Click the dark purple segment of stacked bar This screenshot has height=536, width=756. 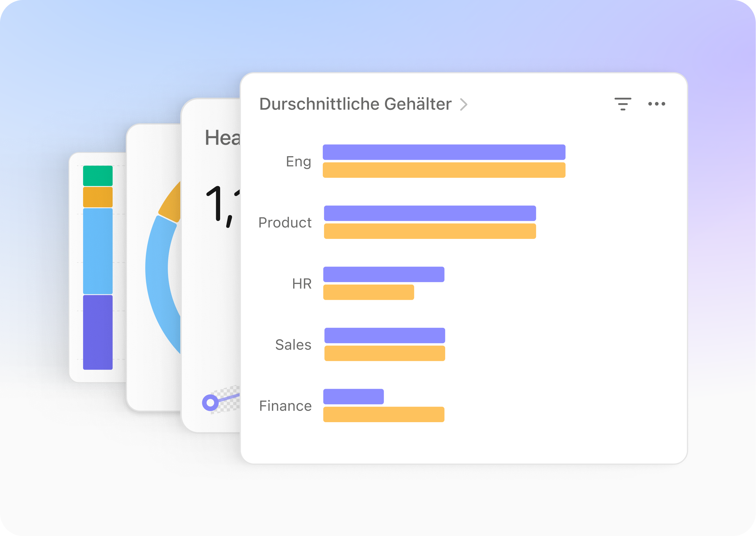(x=98, y=332)
